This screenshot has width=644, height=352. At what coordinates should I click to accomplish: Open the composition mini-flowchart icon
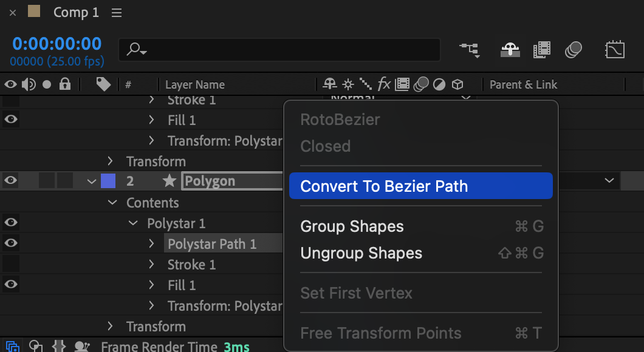(470, 50)
